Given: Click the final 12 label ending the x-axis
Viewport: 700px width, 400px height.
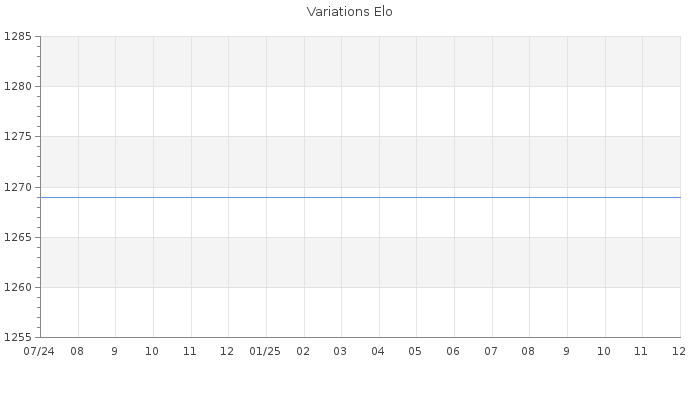Looking at the screenshot, I should coord(679,352).
